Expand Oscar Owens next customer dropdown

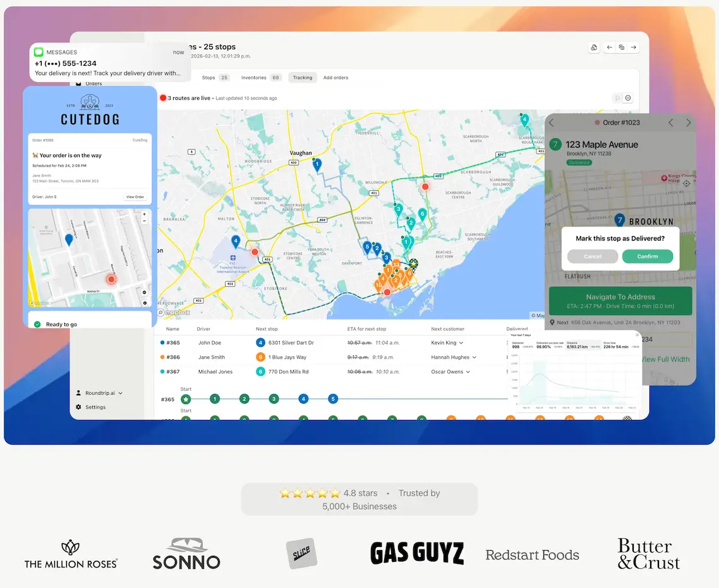[468, 371]
